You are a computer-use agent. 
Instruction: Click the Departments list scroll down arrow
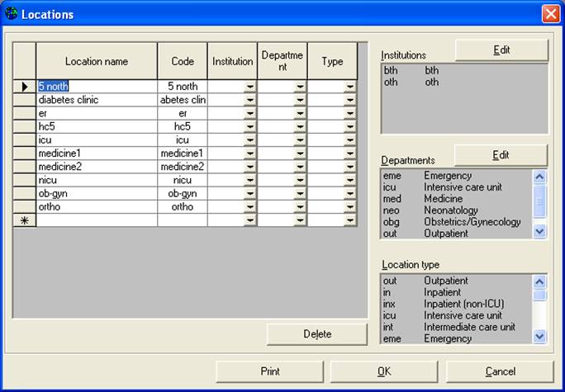click(x=539, y=231)
